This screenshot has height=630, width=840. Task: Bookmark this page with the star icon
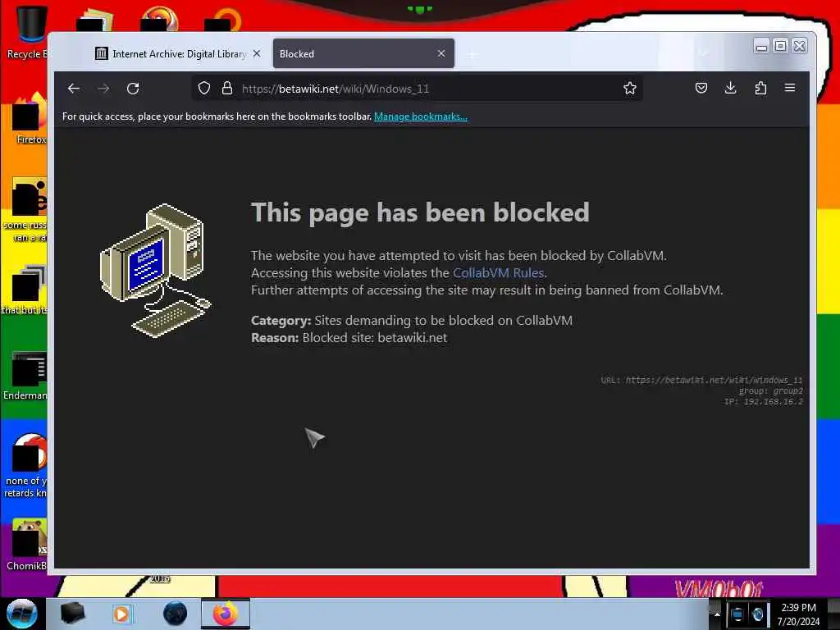click(x=629, y=89)
